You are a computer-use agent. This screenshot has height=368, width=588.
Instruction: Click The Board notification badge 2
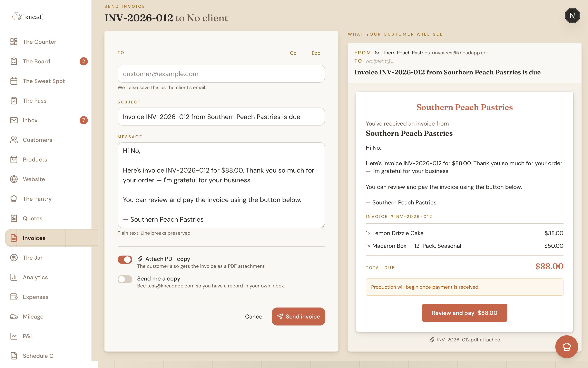[x=84, y=61]
